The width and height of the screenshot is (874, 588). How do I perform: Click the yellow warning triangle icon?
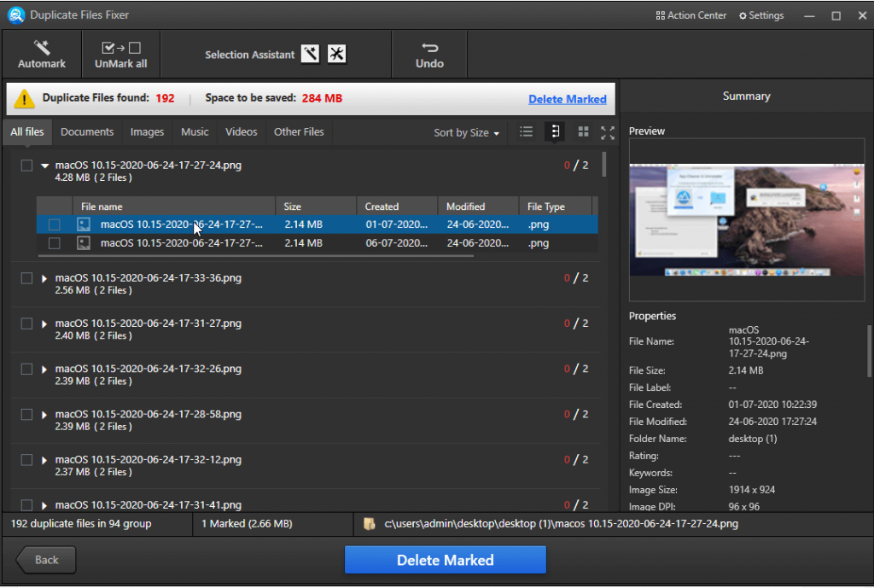click(24, 99)
